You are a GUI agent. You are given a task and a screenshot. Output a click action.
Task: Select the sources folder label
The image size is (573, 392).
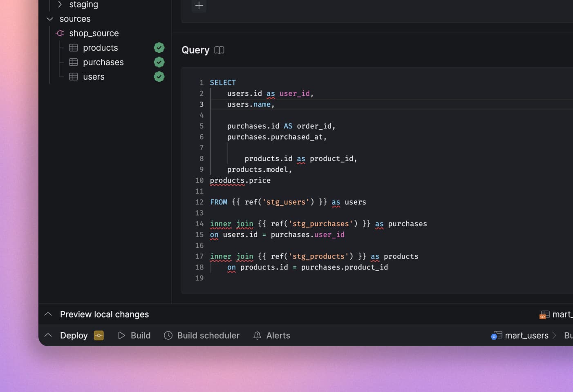[75, 19]
